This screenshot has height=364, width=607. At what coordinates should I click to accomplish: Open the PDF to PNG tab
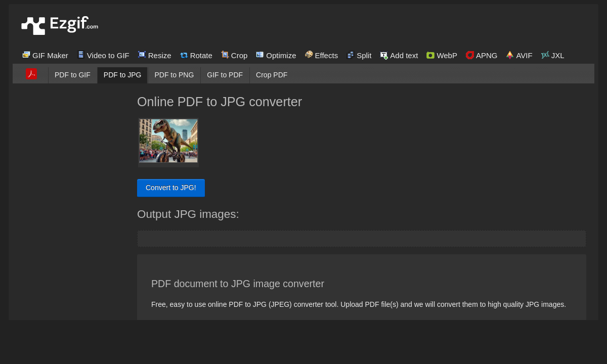point(174,75)
